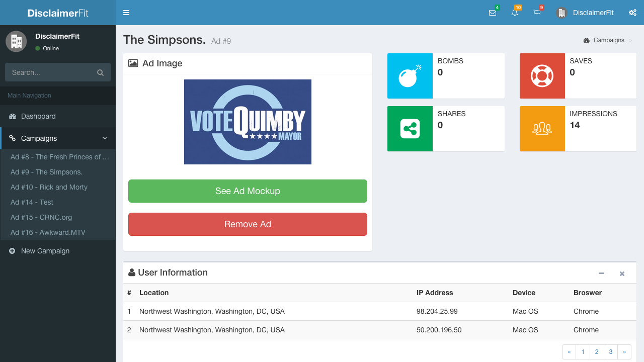
Task: Click the Bombs bomb icon tile
Action: tap(410, 76)
